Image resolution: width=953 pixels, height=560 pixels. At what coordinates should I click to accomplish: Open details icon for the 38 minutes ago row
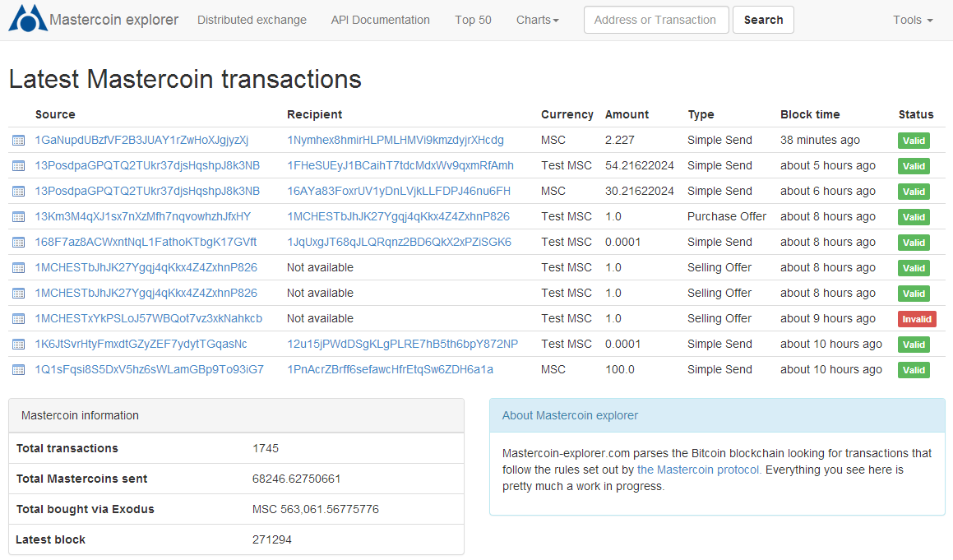coord(19,141)
